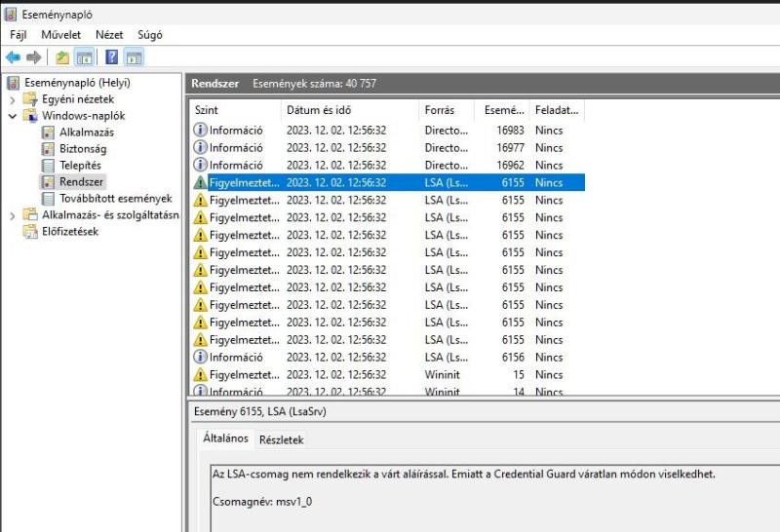Toggle the action pane toolbar icon
Viewport: 780px width, 532px height.
pos(134,57)
